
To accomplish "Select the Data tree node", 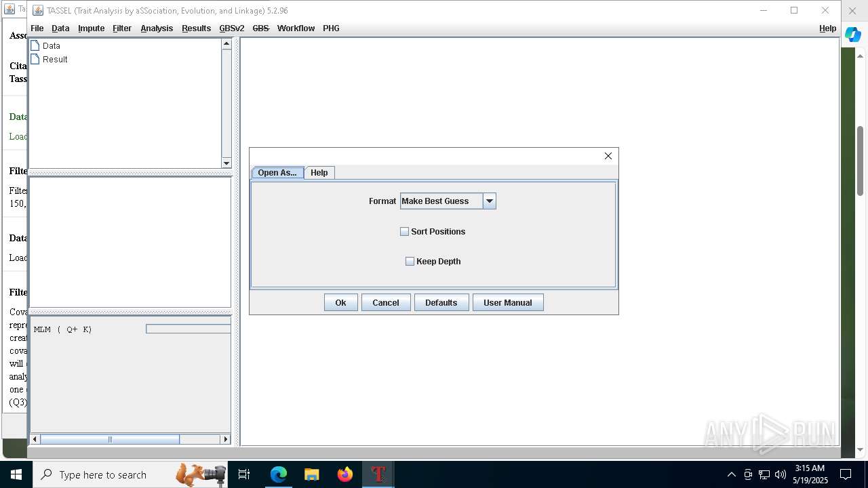I will pos(52,45).
